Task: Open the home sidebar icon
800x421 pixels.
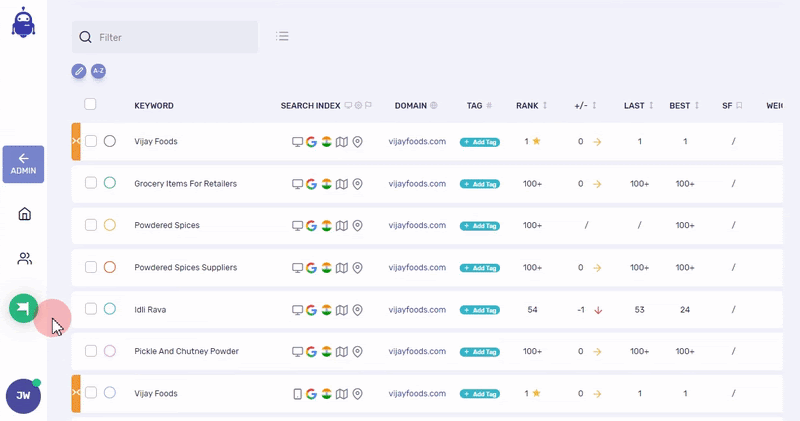Action: 24,214
